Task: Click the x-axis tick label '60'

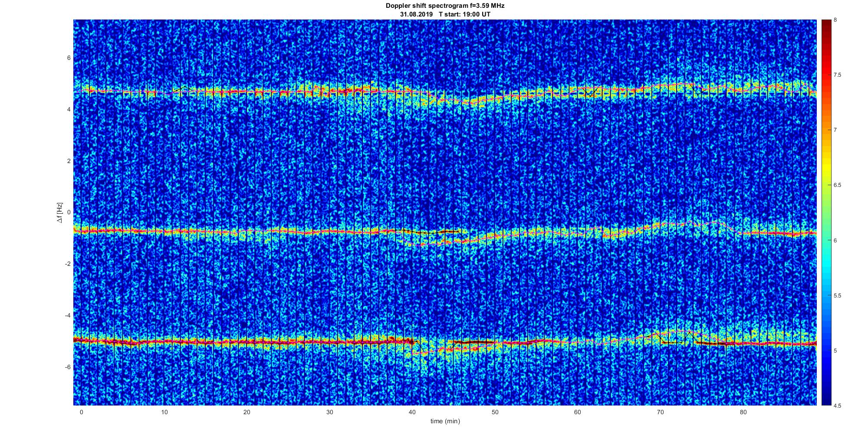Action: 578,412
